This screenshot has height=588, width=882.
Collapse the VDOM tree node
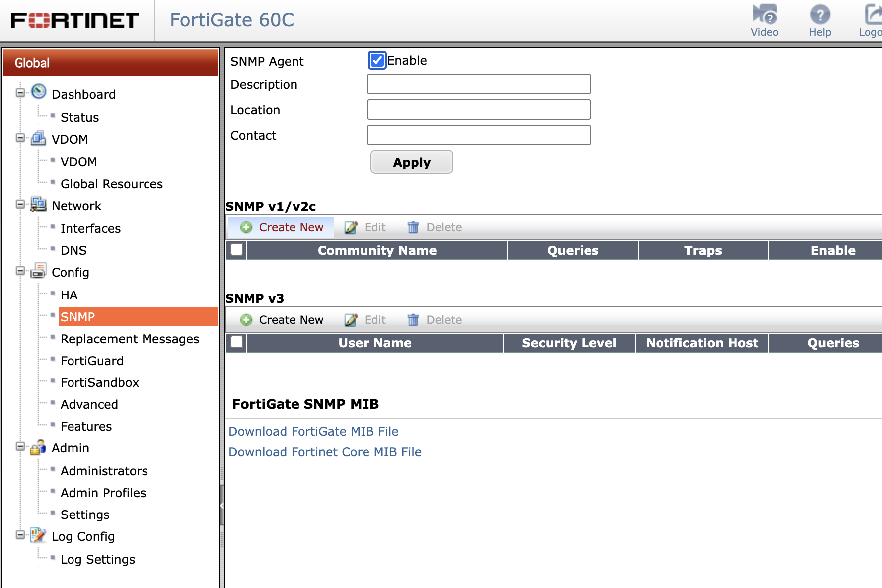(20, 138)
